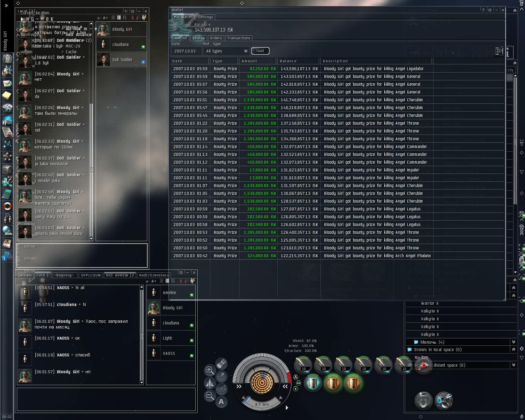The image size is (525, 420).
Task: Expand 'Drones in distant space' section
Action: 513,365
